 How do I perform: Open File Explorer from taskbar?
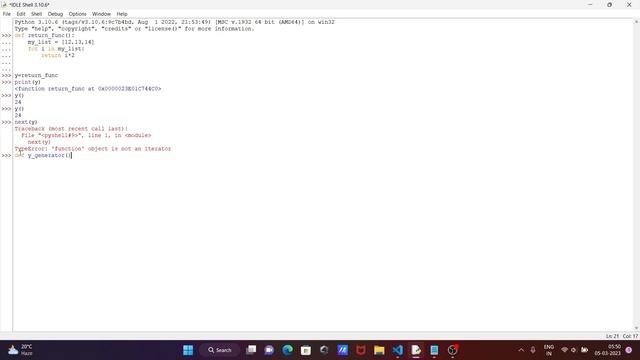(x=379, y=350)
